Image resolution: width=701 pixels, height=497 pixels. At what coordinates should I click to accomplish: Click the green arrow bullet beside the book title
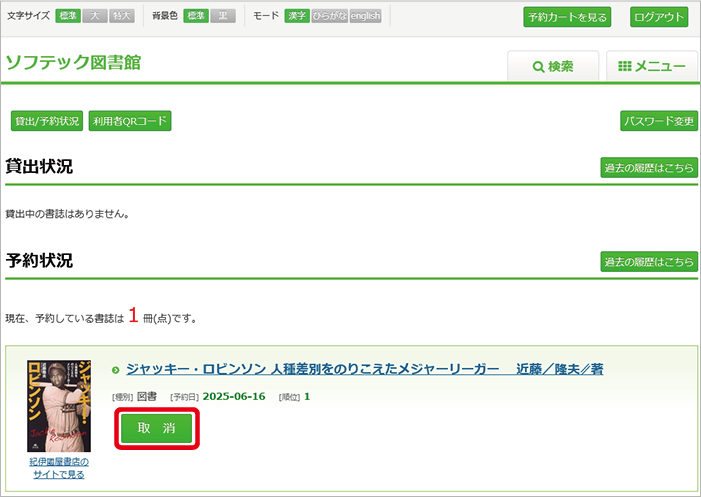(116, 370)
